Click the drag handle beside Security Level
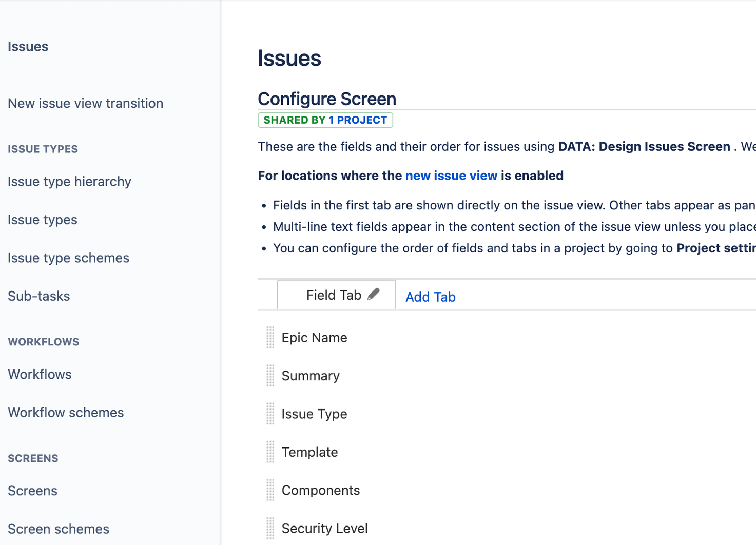 pyautogui.click(x=269, y=528)
